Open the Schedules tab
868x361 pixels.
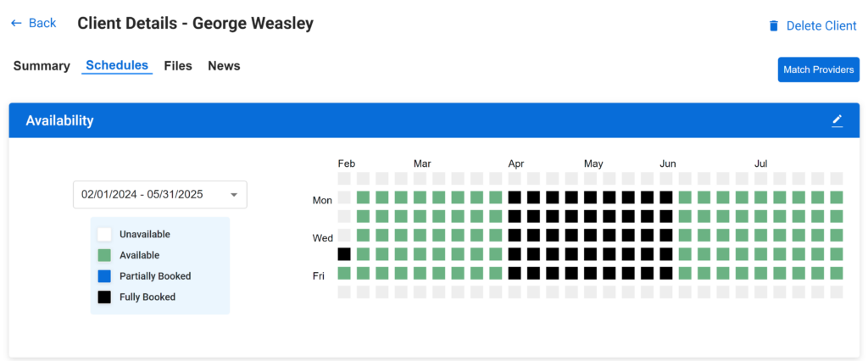[x=117, y=65]
